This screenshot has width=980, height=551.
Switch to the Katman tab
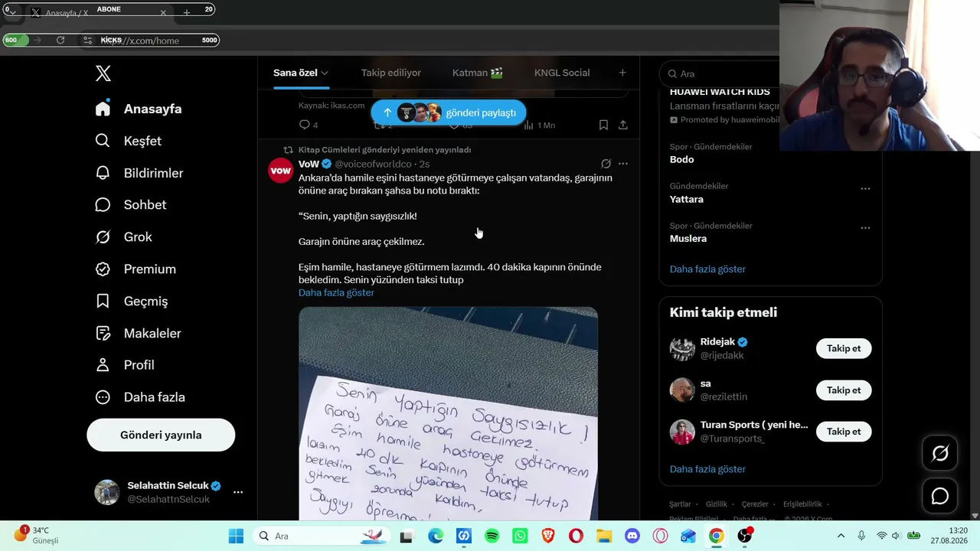point(478,73)
